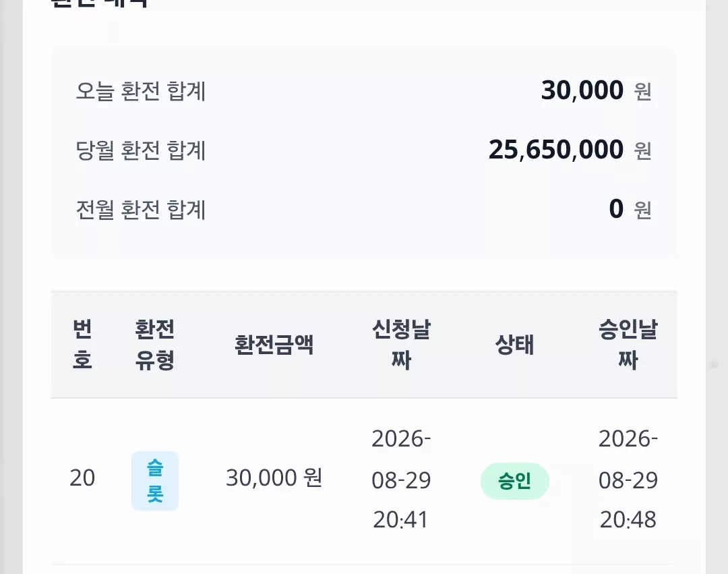Click the 상태 column header

coord(514,345)
